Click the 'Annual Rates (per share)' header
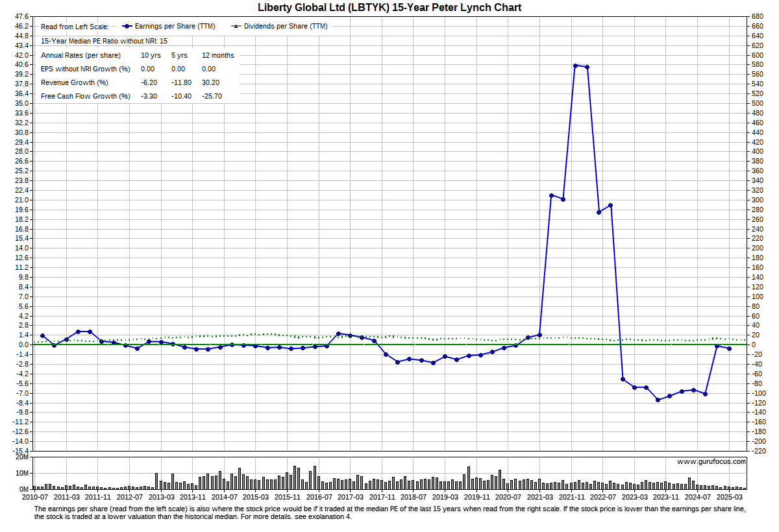Viewport: 779px width, 532px height. (80, 55)
